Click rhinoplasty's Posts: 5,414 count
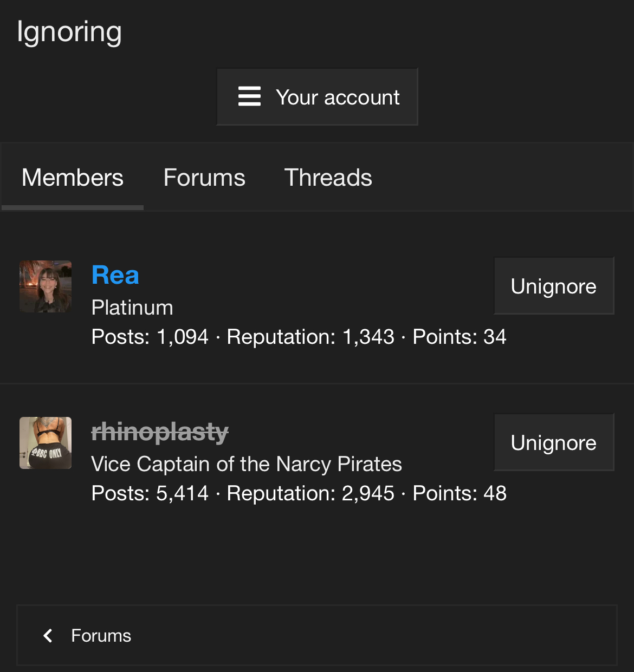This screenshot has width=634, height=672. (x=150, y=493)
